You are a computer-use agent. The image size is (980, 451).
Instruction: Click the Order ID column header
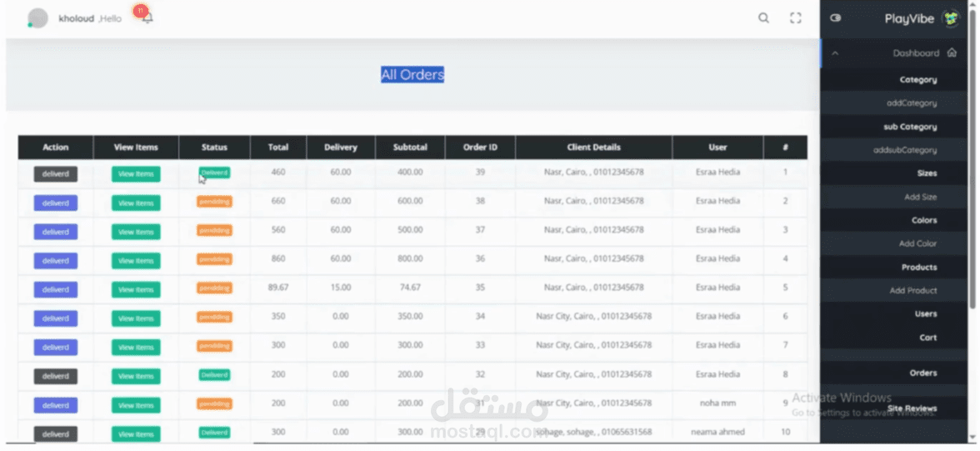click(x=480, y=148)
